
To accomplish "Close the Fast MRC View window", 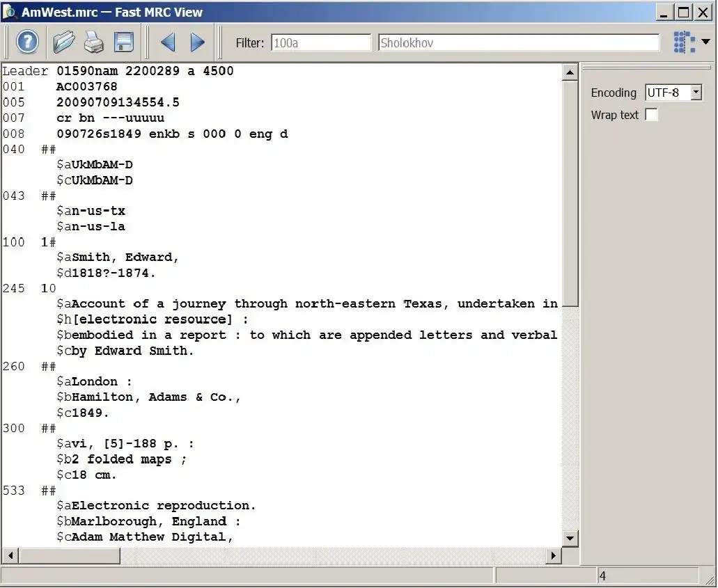I will (703, 13).
